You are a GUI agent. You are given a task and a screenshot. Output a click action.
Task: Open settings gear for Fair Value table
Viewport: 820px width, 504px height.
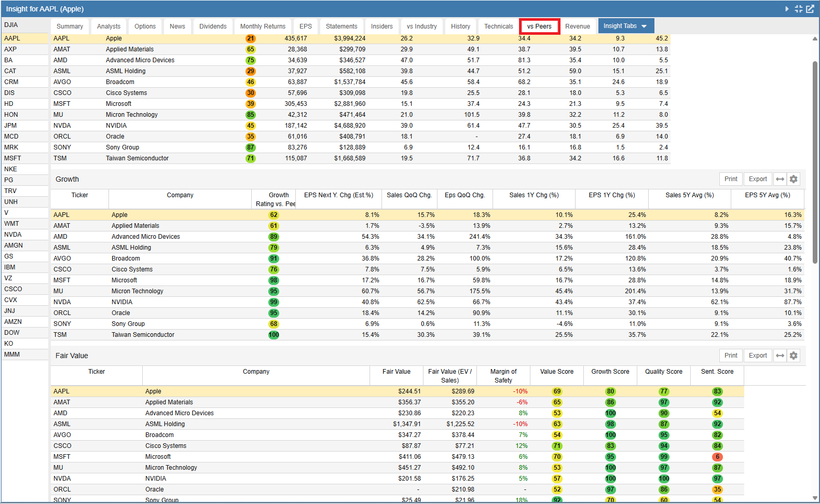click(x=794, y=356)
